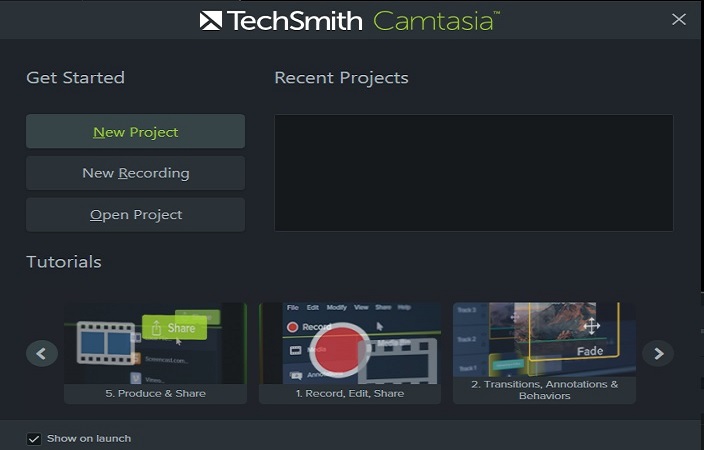The image size is (704, 450).
Task: Click the empty Recent Projects list
Action: pyautogui.click(x=474, y=173)
